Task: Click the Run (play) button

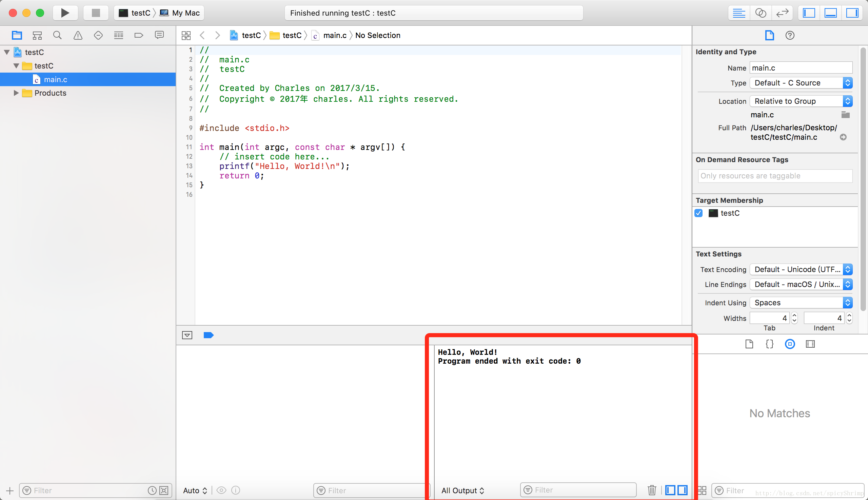Action: pos(65,13)
